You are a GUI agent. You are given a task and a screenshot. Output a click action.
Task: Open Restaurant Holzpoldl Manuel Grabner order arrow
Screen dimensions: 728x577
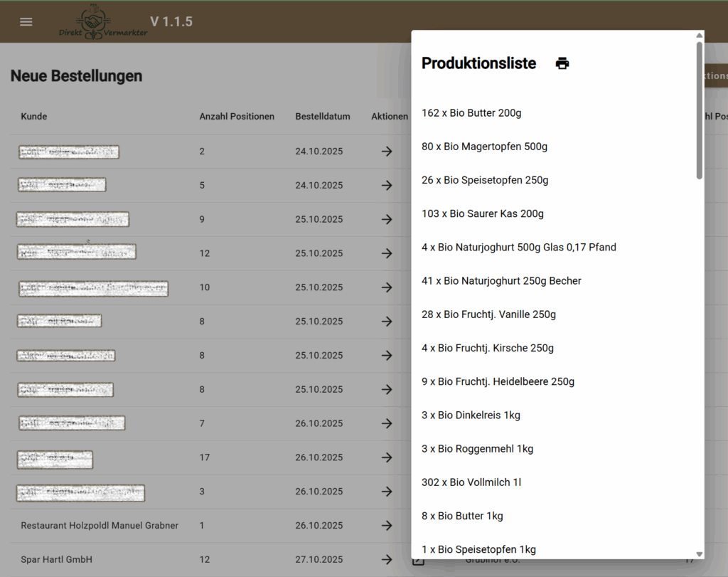tap(387, 526)
